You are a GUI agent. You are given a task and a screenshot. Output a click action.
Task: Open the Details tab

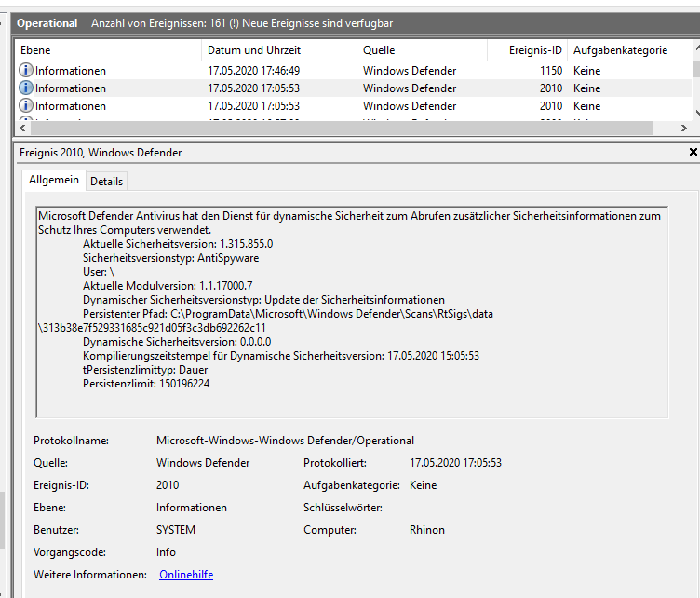[106, 182]
